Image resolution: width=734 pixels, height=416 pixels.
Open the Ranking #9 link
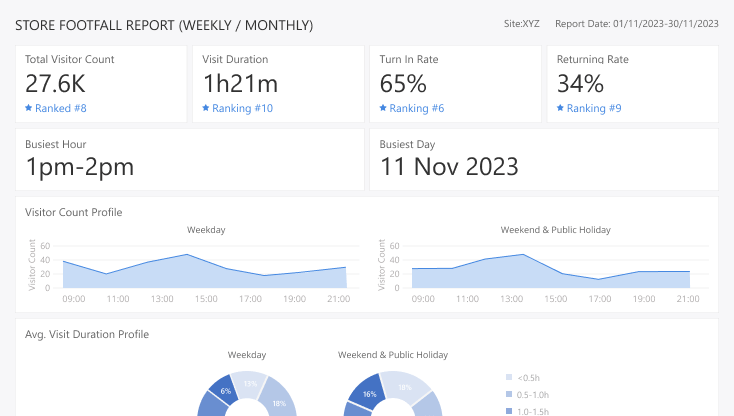tap(594, 108)
